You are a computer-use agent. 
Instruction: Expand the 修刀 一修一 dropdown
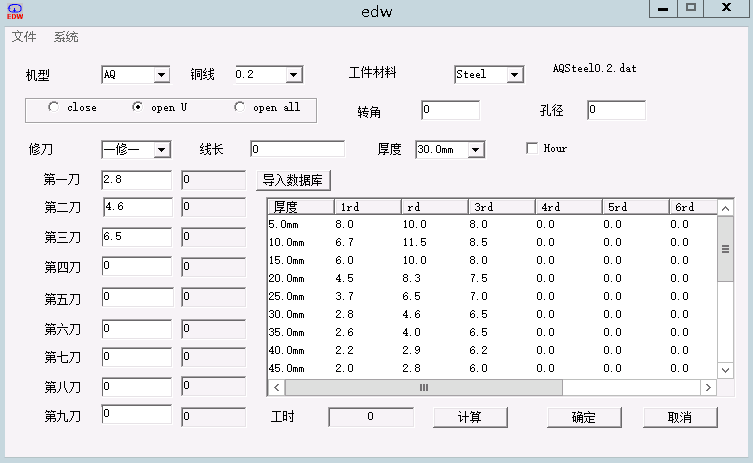pos(162,150)
